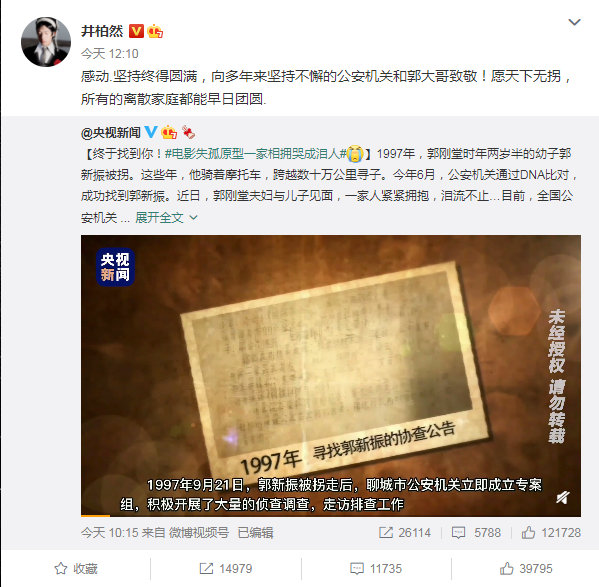
Task: Toggle video mute speaker icon
Action: click(563, 497)
